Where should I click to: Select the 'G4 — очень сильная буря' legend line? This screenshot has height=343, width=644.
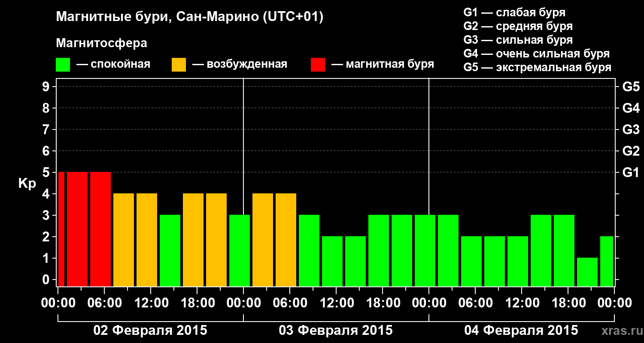(x=536, y=54)
